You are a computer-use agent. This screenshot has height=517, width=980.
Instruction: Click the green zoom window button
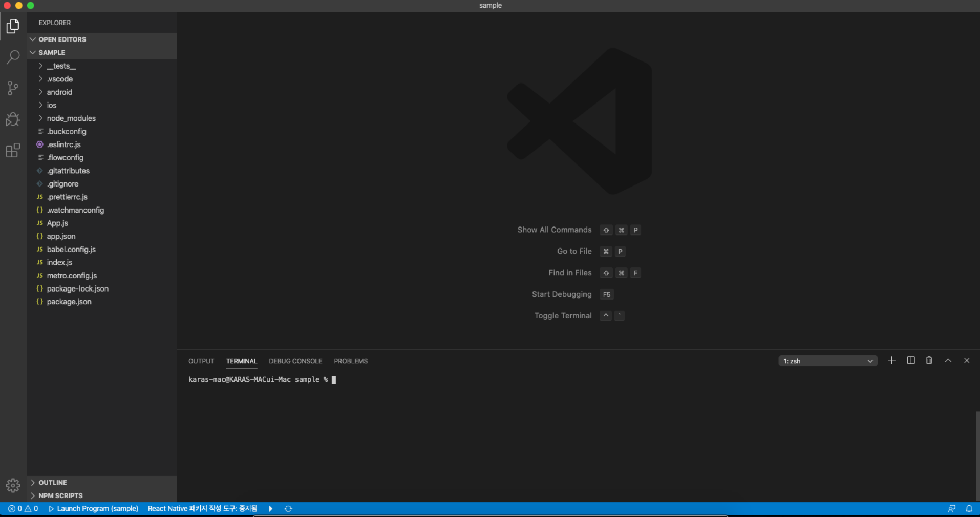pos(31,6)
